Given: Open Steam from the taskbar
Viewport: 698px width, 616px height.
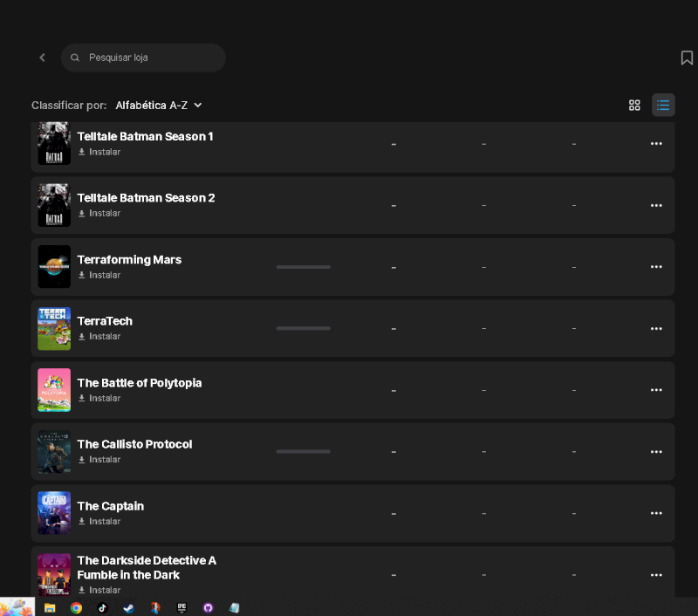Looking at the screenshot, I should pos(128,607).
